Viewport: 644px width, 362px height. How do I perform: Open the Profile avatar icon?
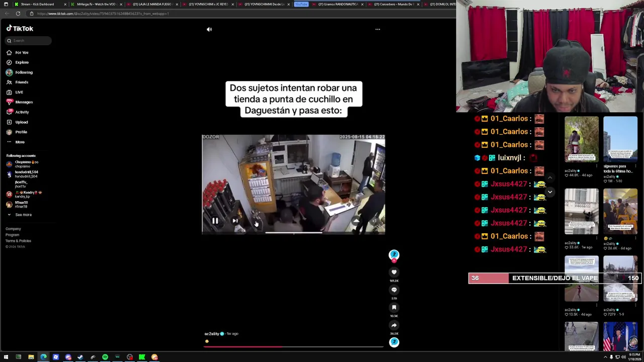click(x=9, y=132)
